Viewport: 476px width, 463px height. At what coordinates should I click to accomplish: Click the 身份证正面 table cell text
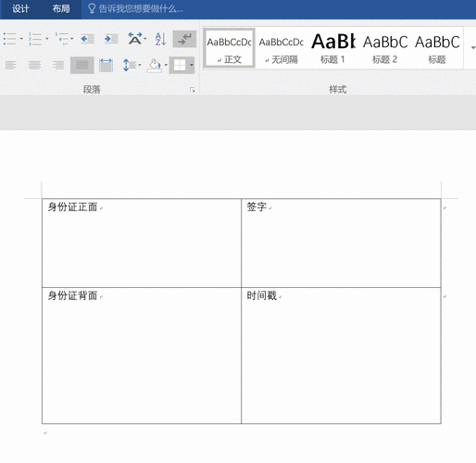click(72, 207)
